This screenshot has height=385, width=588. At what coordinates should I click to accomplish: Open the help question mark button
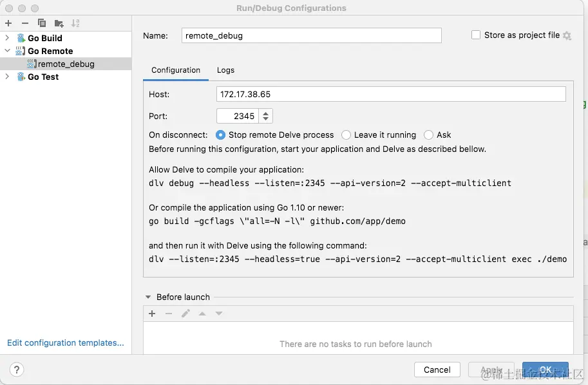pyautogui.click(x=17, y=370)
